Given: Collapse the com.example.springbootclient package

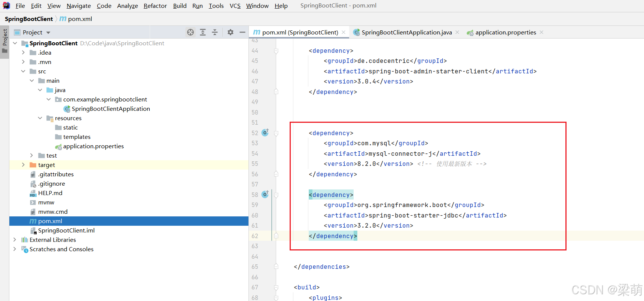Looking at the screenshot, I should tap(49, 100).
